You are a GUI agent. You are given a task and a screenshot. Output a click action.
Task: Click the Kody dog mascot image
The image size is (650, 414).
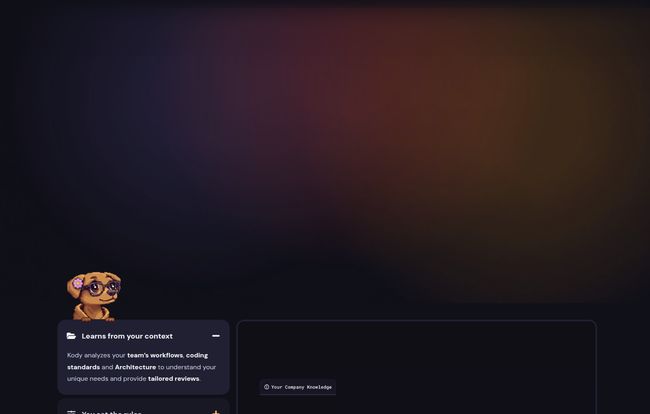coord(94,296)
